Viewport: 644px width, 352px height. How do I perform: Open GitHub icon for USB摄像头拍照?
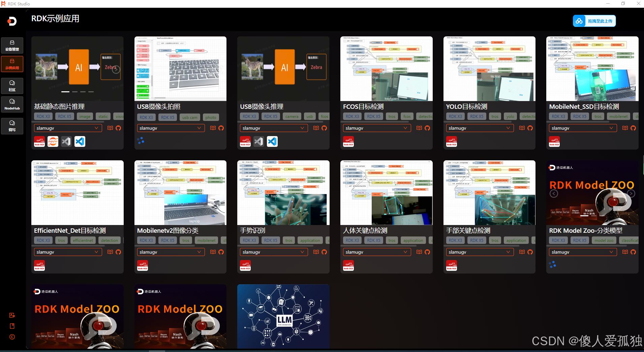221,128
